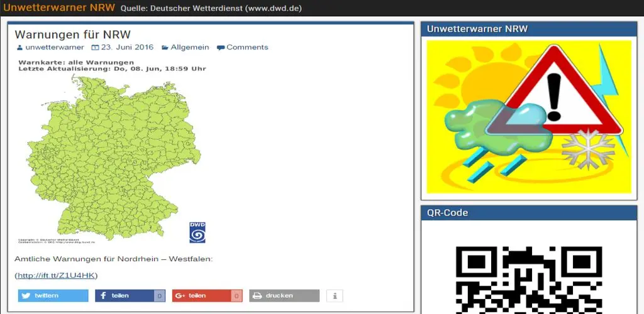Open the 'Warnungen für NRW' post title
644x314 pixels.
click(x=73, y=34)
